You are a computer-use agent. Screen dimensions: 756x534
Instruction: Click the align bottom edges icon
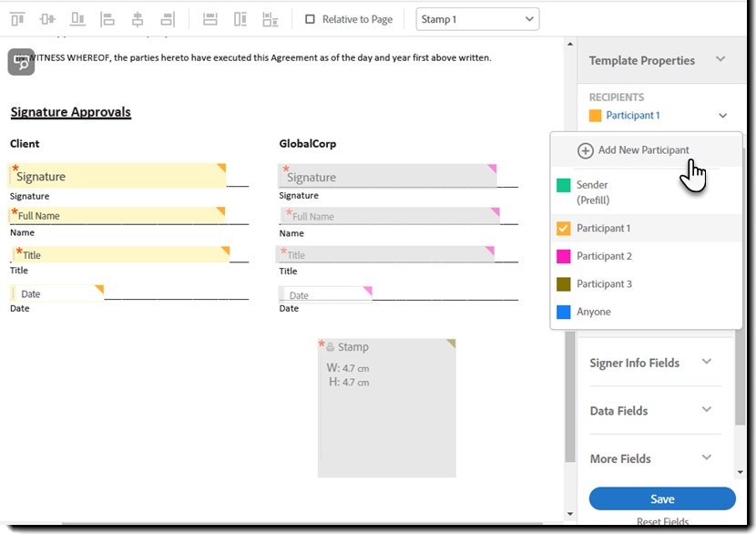(78, 19)
